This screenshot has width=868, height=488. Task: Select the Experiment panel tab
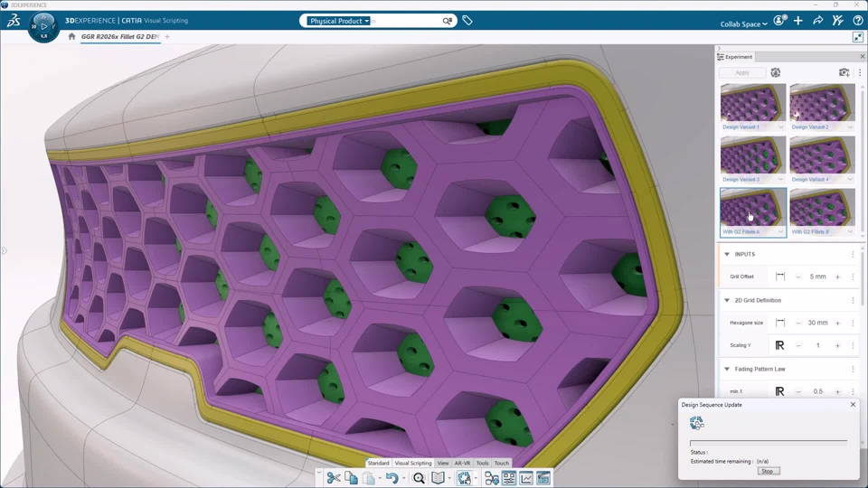tap(734, 57)
